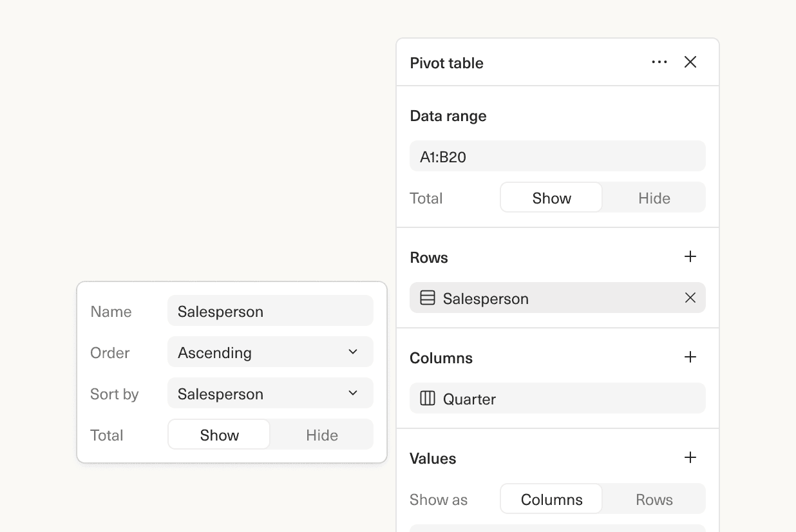796x532 pixels.
Task: Expand the Ascending order chevron
Action: pyautogui.click(x=352, y=352)
